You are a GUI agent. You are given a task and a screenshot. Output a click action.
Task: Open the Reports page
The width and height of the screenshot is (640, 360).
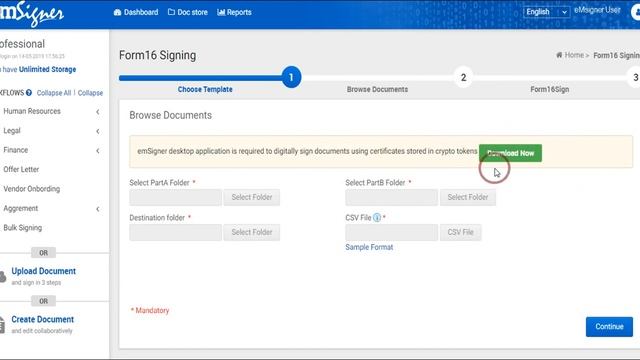click(234, 12)
